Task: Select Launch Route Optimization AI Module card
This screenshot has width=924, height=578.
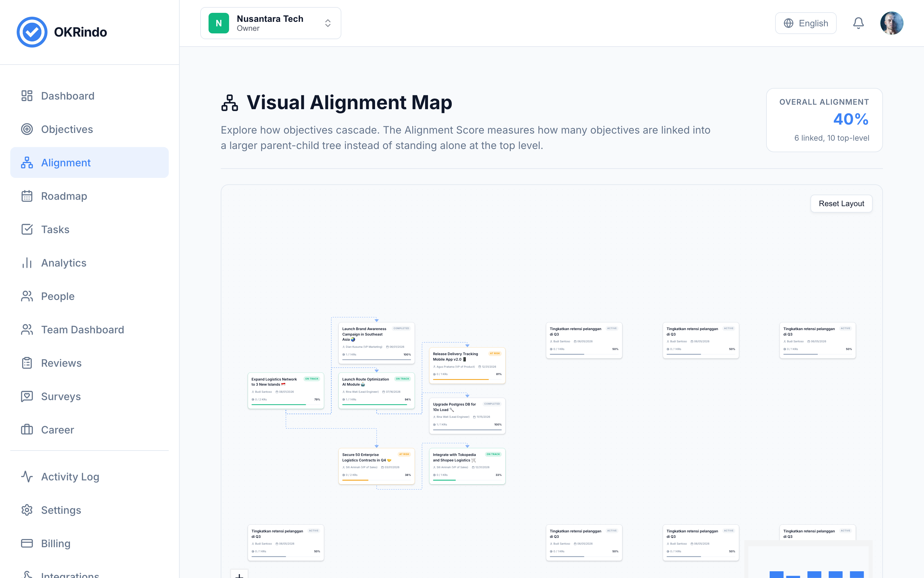Action: pos(376,391)
